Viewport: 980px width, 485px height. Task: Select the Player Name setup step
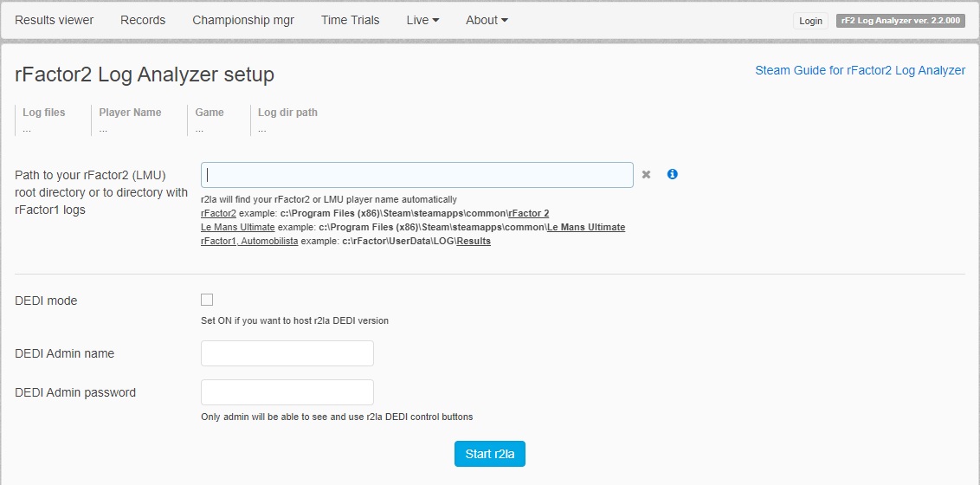pyautogui.click(x=130, y=120)
